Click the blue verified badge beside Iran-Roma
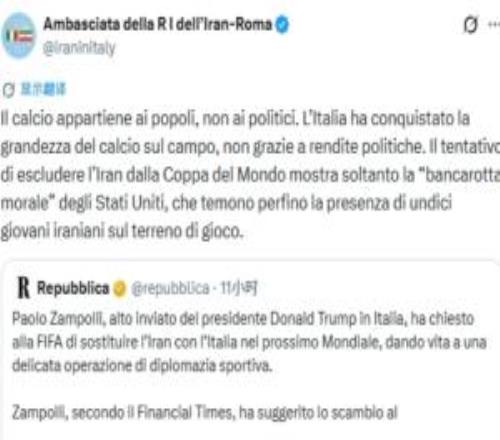 coord(282,25)
